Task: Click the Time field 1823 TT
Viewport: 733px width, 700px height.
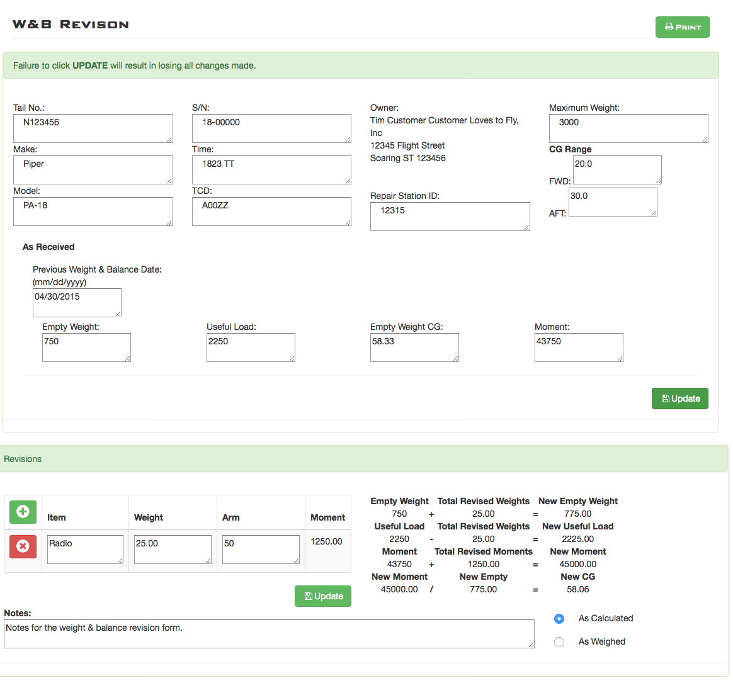Action: [x=271, y=170]
